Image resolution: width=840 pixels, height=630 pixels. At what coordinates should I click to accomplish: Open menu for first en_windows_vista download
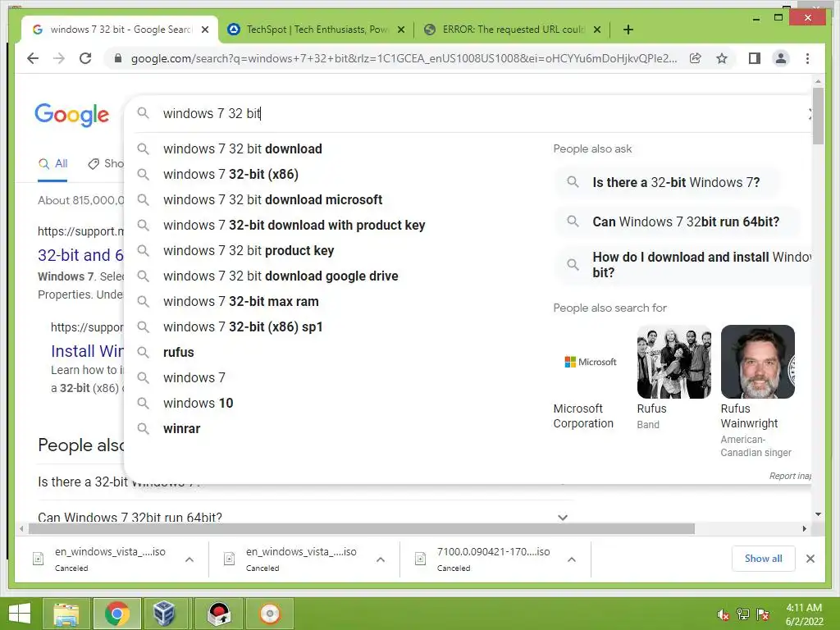click(189, 559)
